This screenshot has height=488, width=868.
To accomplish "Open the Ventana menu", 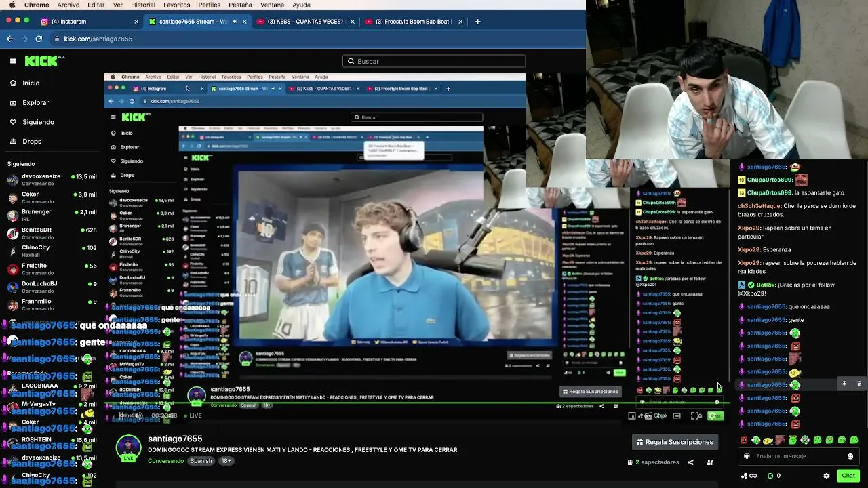I will point(272,5).
